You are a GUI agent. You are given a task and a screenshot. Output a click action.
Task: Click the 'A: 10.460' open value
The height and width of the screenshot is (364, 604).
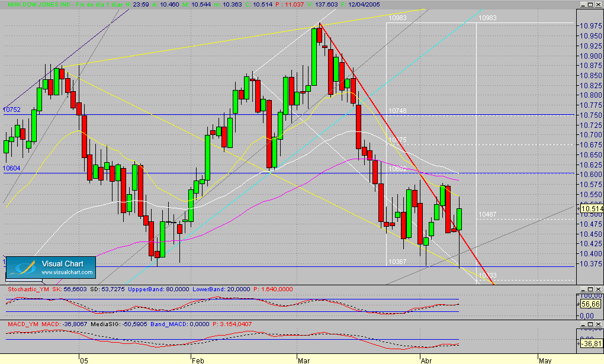(x=166, y=5)
